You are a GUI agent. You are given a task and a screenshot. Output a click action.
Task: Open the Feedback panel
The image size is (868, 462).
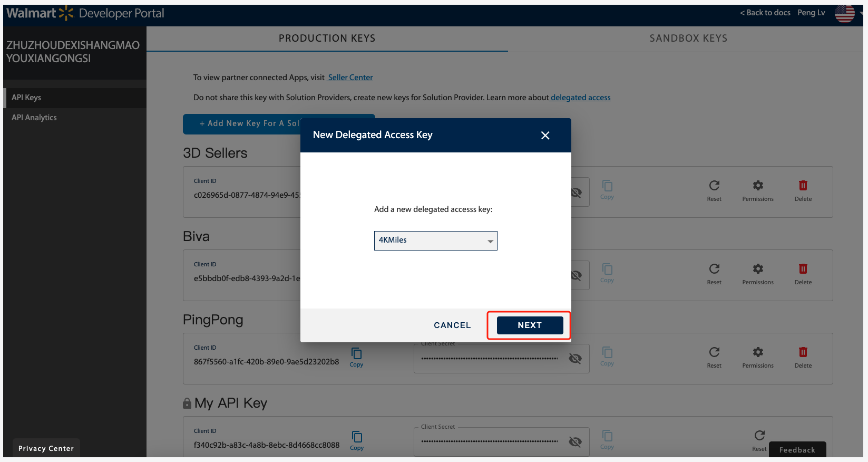[x=797, y=450]
